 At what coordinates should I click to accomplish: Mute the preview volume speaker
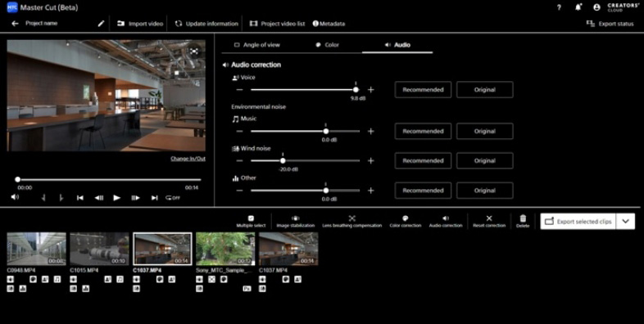[x=15, y=197]
